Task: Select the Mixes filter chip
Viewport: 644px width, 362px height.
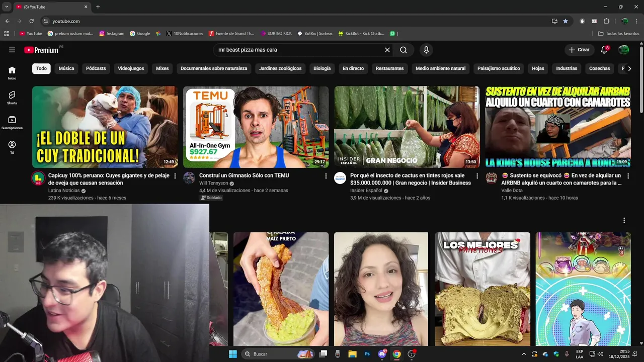Action: point(162,68)
